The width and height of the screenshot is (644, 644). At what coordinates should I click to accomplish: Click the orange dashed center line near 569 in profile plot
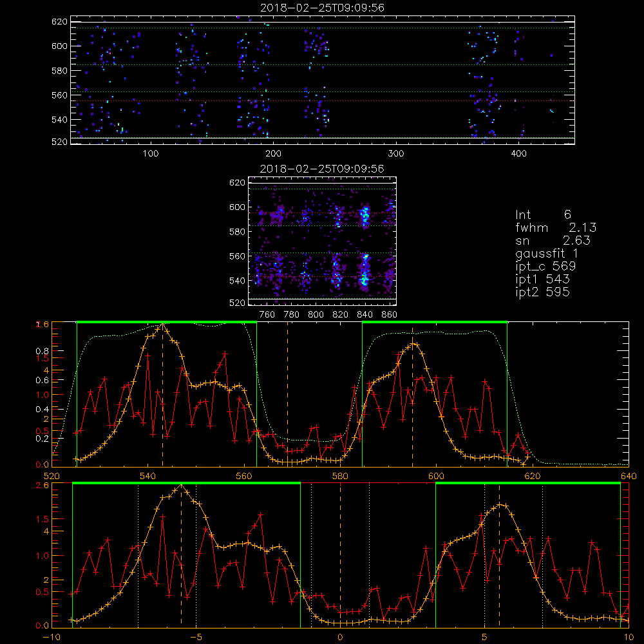coord(287,394)
